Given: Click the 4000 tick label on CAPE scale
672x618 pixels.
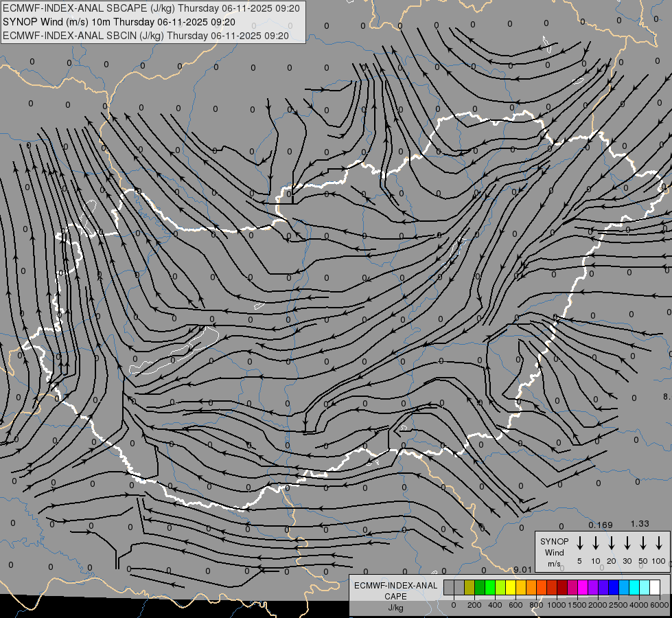Looking at the screenshot, I should (639, 605).
